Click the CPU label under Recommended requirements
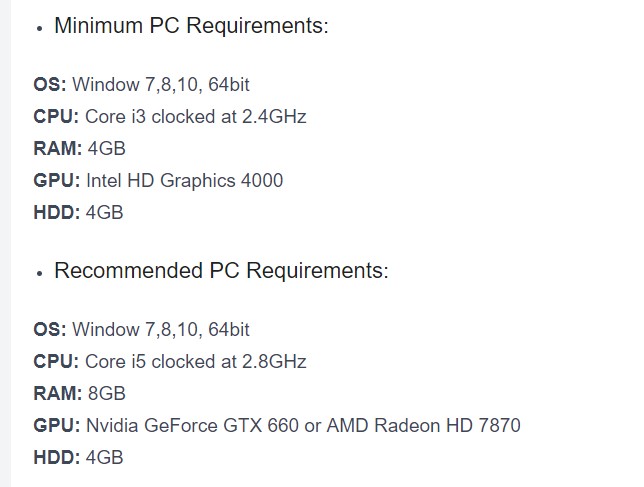The height and width of the screenshot is (487, 644). (56, 361)
